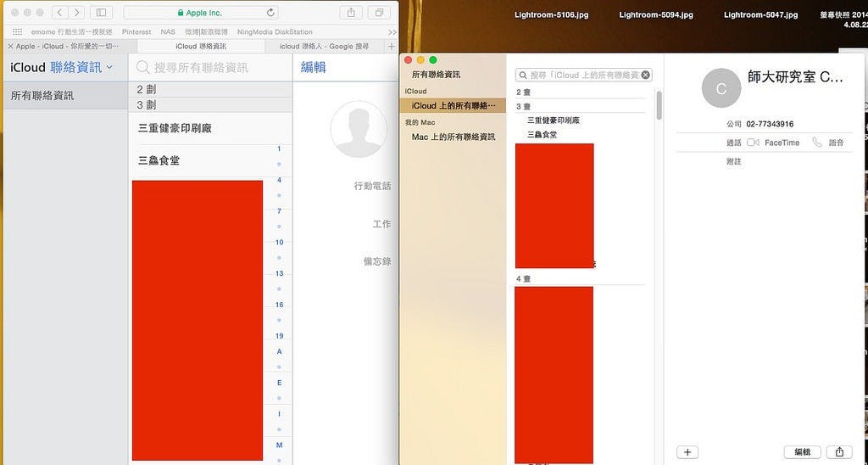Show more bookmarks overflow arrows
This screenshot has width=868, height=465.
point(392,32)
